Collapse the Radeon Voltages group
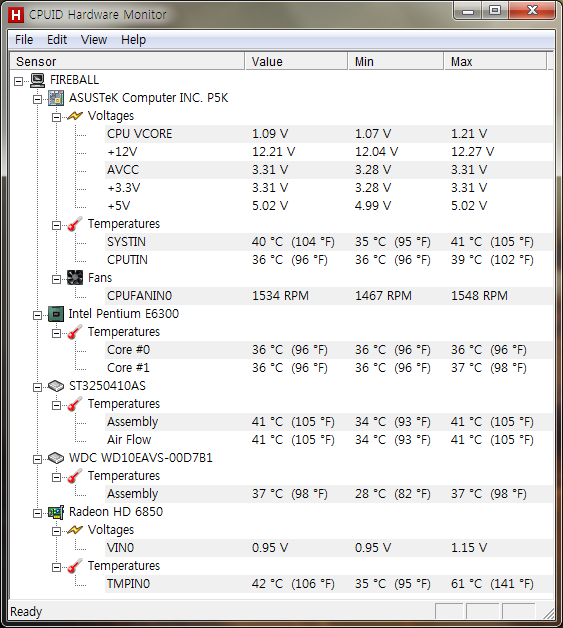 56,531
